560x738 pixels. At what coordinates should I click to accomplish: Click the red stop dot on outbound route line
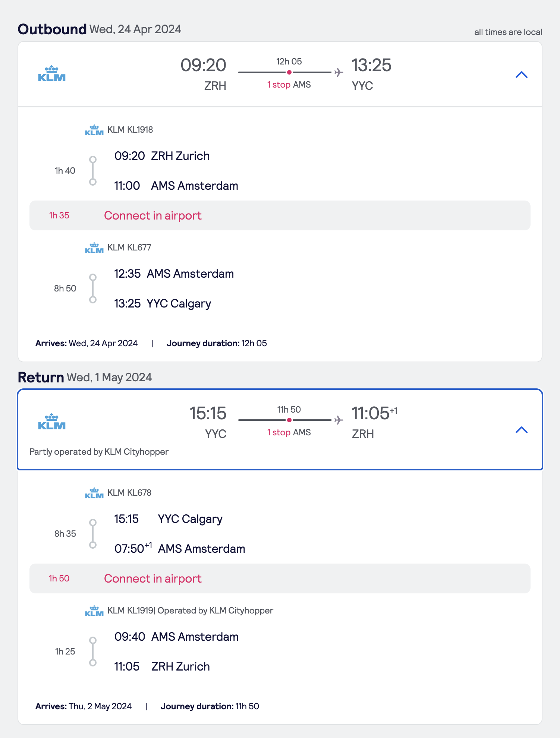289,72
